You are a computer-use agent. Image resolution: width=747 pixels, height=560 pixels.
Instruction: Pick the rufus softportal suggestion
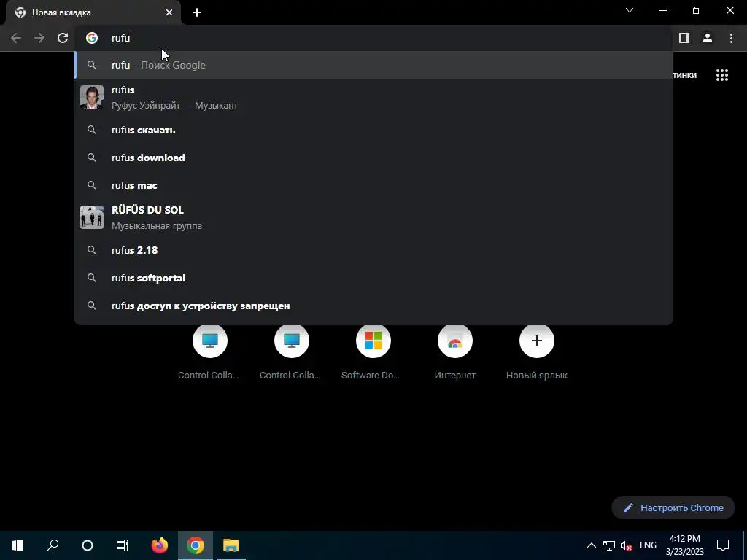373,278
